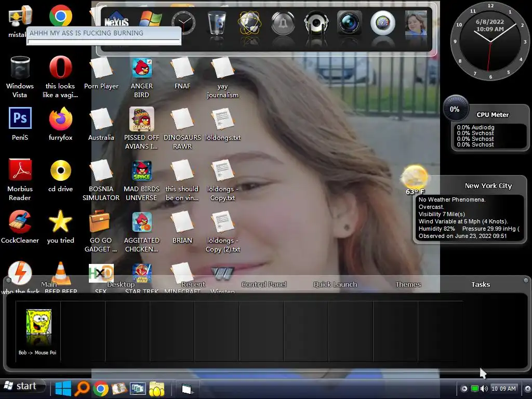Screen dimensions: 532x399
Task: Open the MAD BIRDS UNIVERSE icon
Action: [x=142, y=170]
